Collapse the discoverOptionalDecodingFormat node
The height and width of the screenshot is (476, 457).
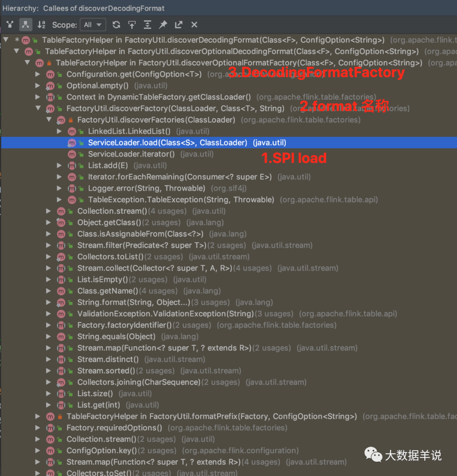pyautogui.click(x=17, y=51)
